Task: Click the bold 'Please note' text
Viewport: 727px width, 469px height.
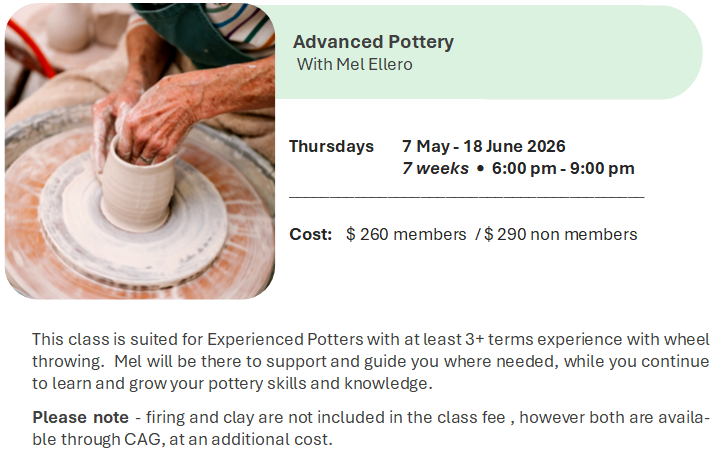Action: [80, 417]
